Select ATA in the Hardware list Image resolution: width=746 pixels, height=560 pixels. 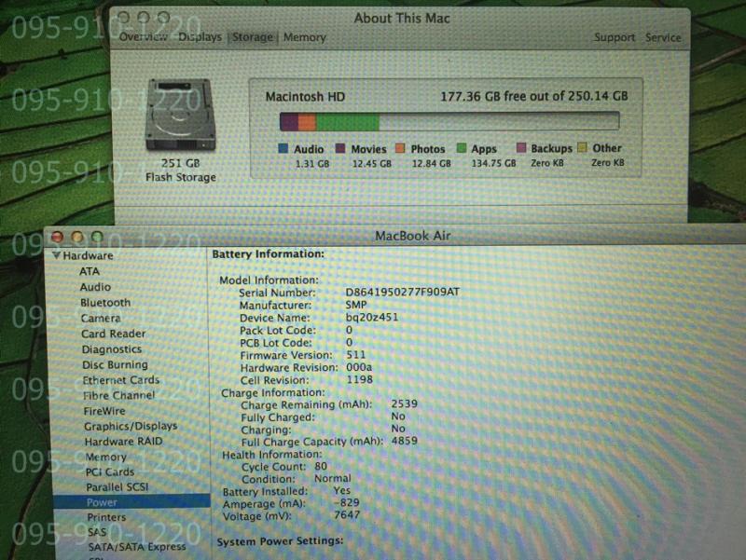pyautogui.click(x=90, y=271)
